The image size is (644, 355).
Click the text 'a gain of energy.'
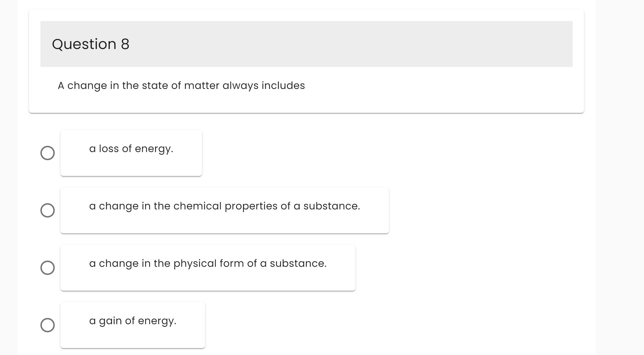(132, 321)
